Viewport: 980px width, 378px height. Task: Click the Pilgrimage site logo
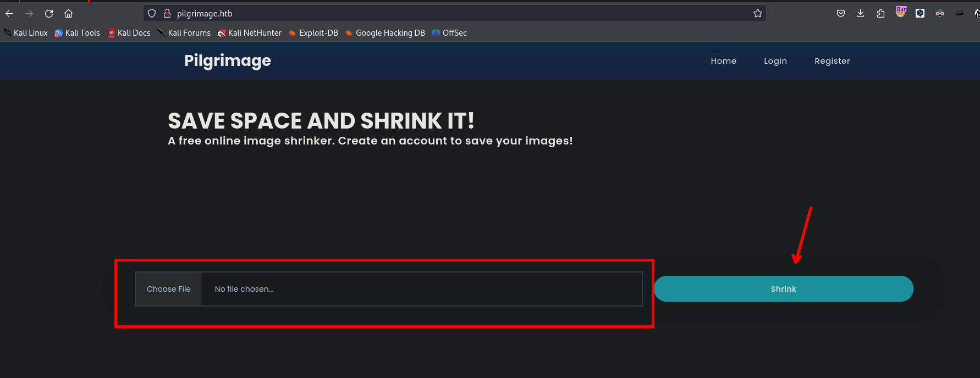(x=227, y=60)
